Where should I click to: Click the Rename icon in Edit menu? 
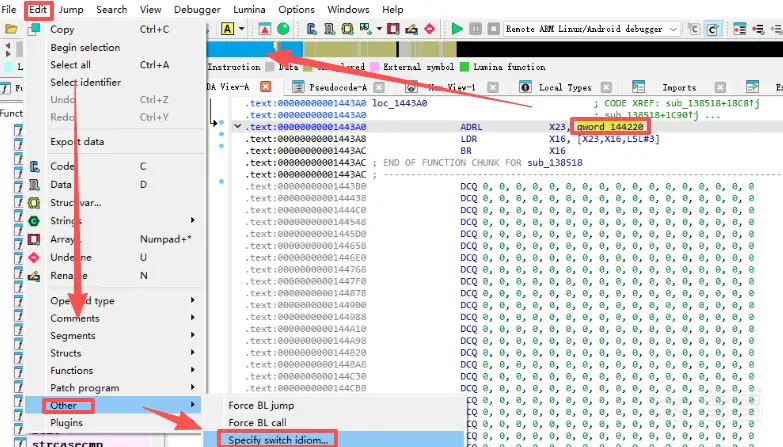point(34,276)
